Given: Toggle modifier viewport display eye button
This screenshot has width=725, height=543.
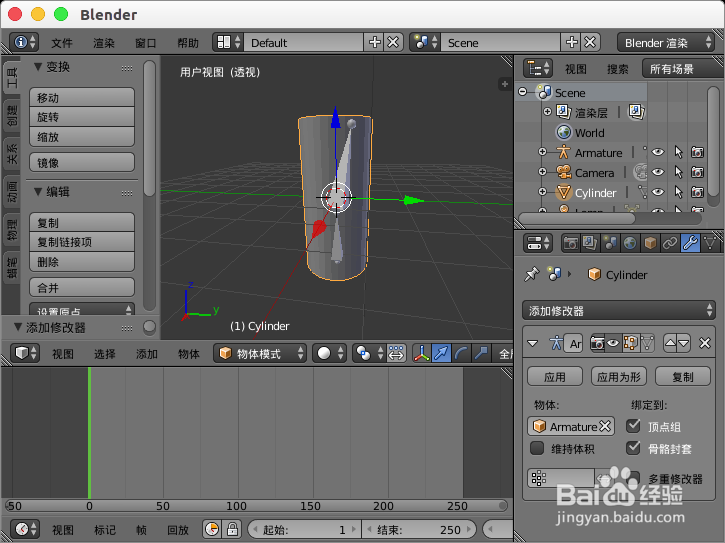Looking at the screenshot, I should (614, 343).
